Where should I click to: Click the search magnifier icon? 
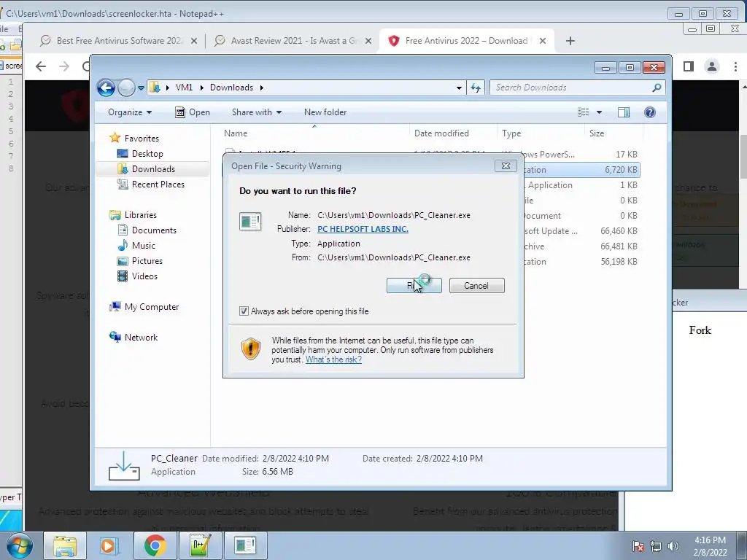pos(657,87)
